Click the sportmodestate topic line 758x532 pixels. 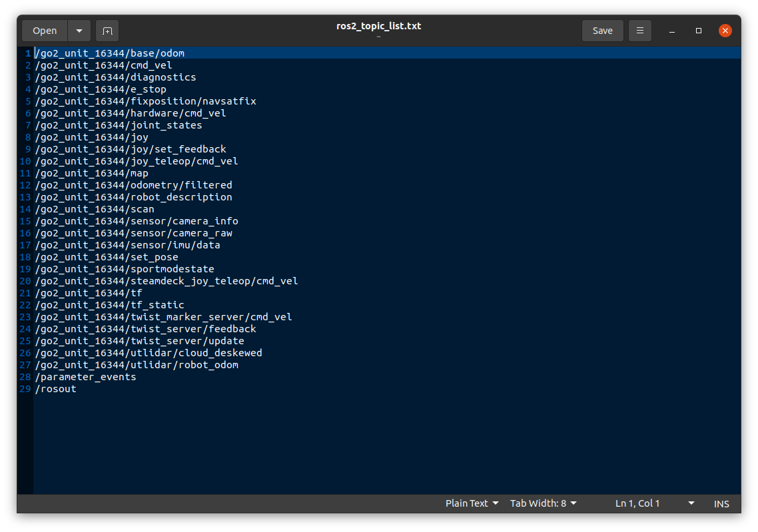pos(125,269)
